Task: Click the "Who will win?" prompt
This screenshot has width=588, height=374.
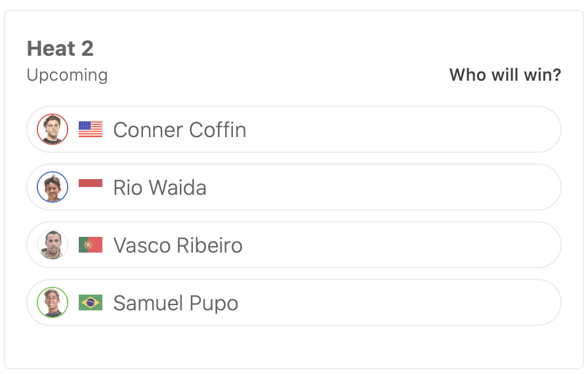Action: (x=505, y=75)
